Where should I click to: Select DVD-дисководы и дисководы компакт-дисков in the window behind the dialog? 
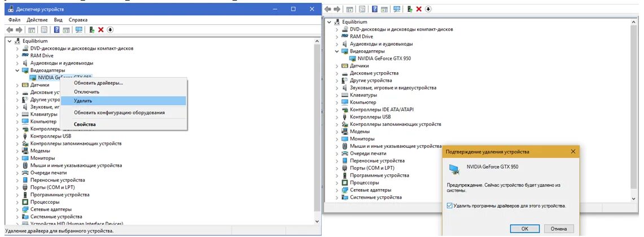401,29
